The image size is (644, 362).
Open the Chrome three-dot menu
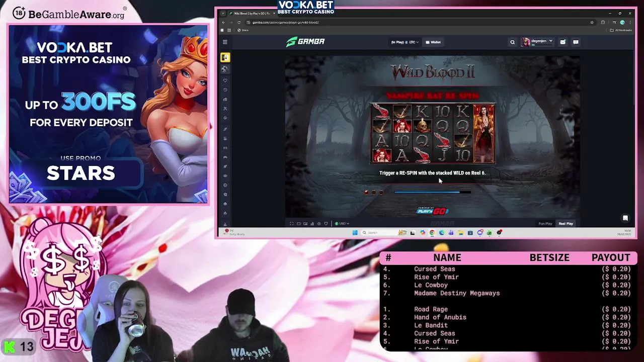630,22
